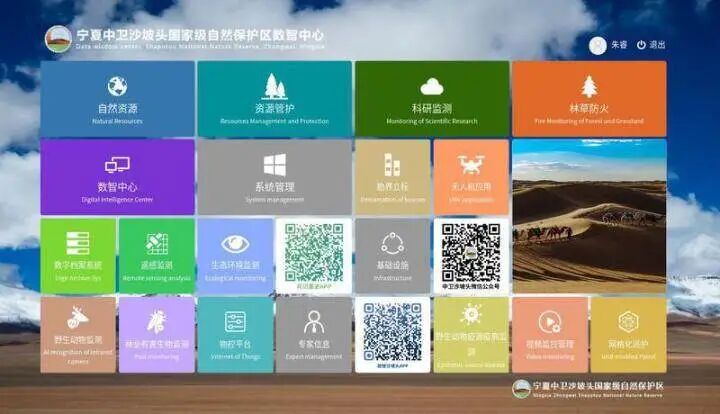Viewport: 720px width, 414px height.
Task: Open the 物控平台 Internet of Things tile
Action: (x=235, y=335)
